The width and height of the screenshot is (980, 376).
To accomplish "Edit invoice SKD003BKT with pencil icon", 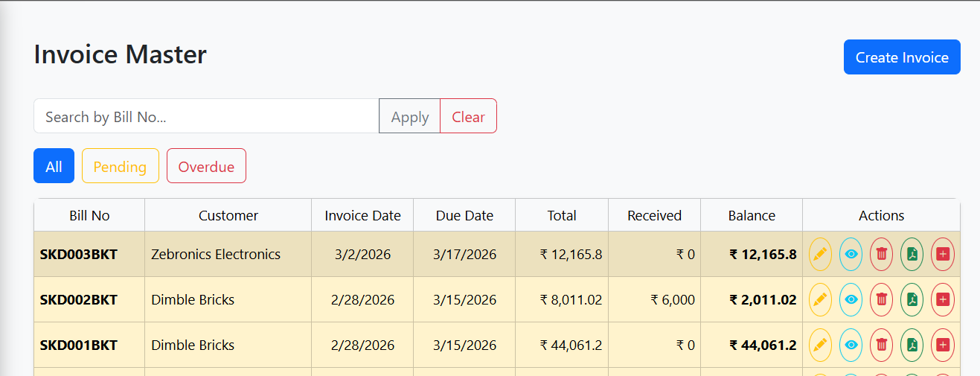I will click(x=821, y=254).
